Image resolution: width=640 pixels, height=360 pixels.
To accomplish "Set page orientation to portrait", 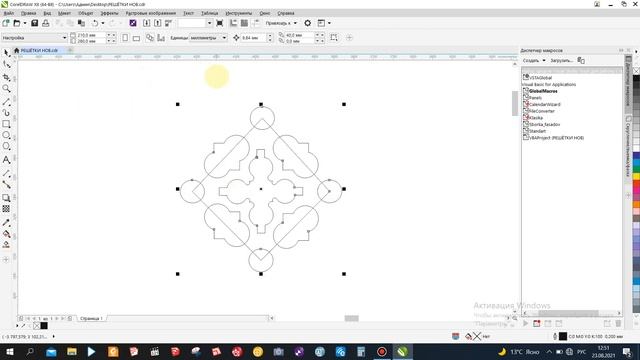I will pos(125,38).
